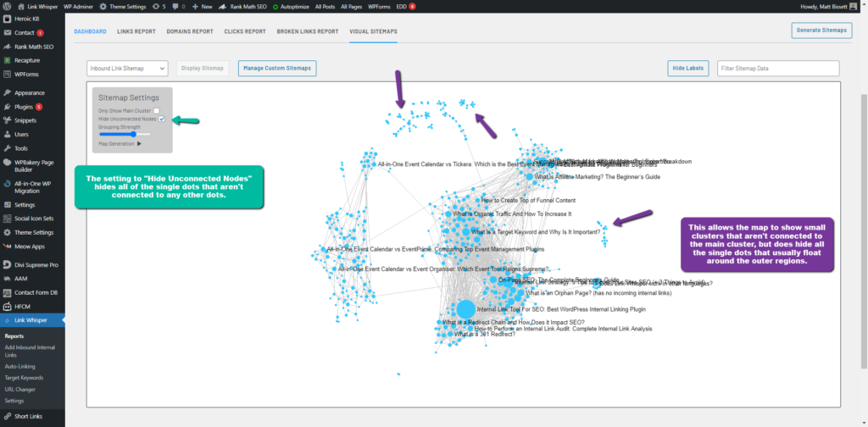The height and width of the screenshot is (427, 868).
Task: Enable the Only Show Main Cluster checkbox
Action: coord(156,111)
